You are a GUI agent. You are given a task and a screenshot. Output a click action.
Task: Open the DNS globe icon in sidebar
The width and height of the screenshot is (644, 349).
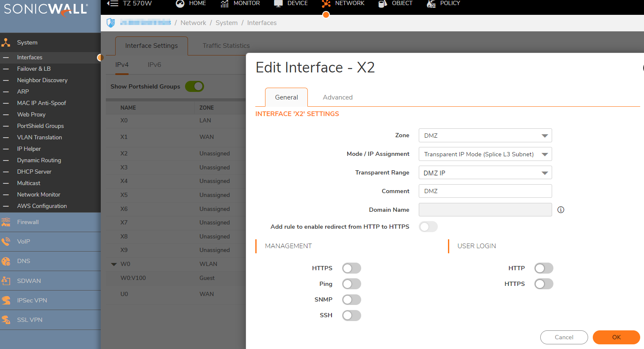click(6, 261)
